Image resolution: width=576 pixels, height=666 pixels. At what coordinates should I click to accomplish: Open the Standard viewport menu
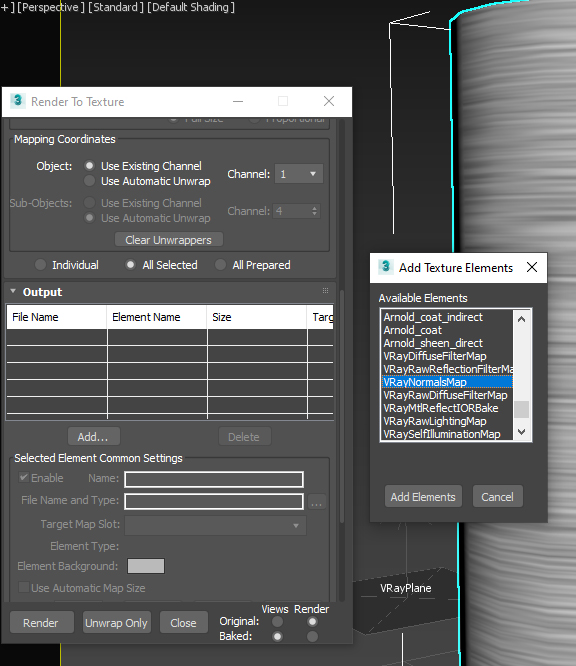[x=116, y=7]
